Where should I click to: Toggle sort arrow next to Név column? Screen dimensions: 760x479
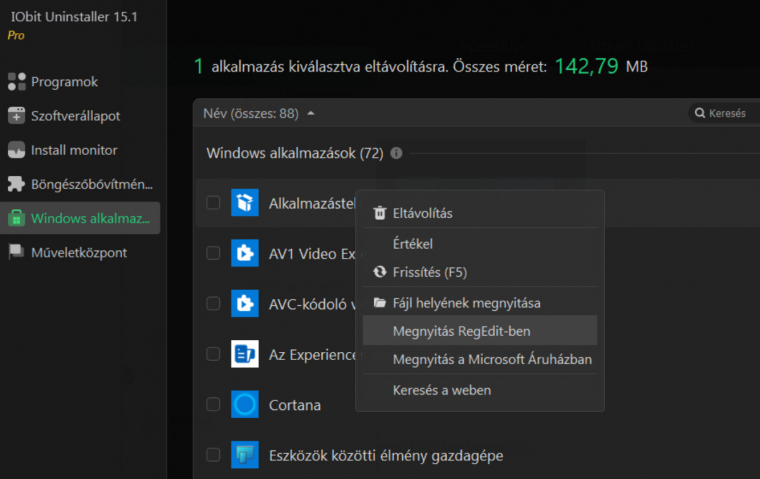pos(311,113)
